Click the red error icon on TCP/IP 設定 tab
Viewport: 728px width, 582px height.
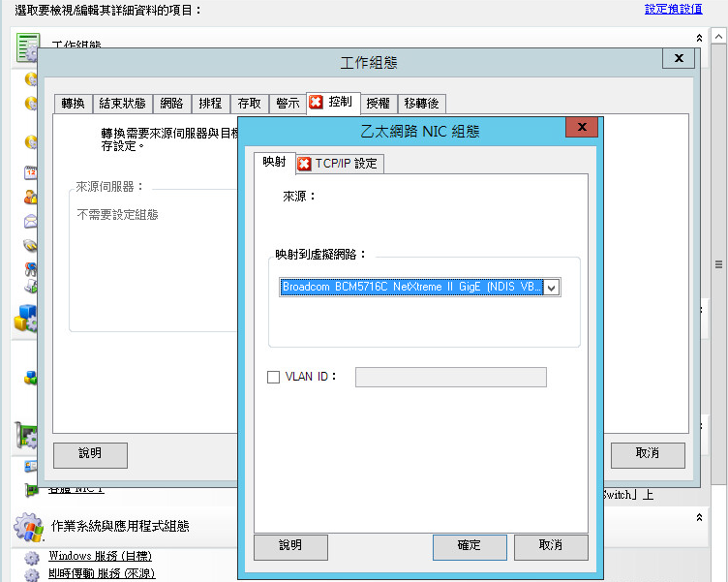pos(304,164)
